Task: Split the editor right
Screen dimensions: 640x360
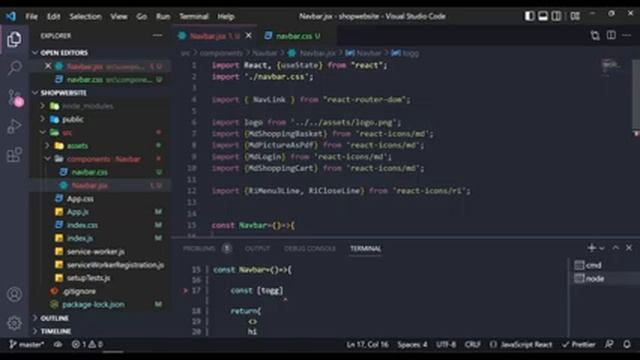Action: click(x=611, y=35)
